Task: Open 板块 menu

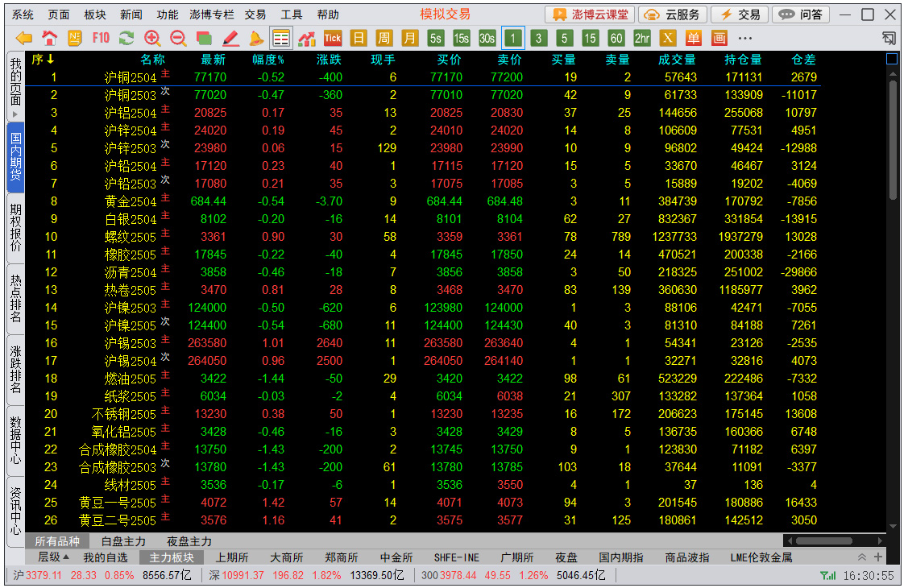Action: click(95, 14)
